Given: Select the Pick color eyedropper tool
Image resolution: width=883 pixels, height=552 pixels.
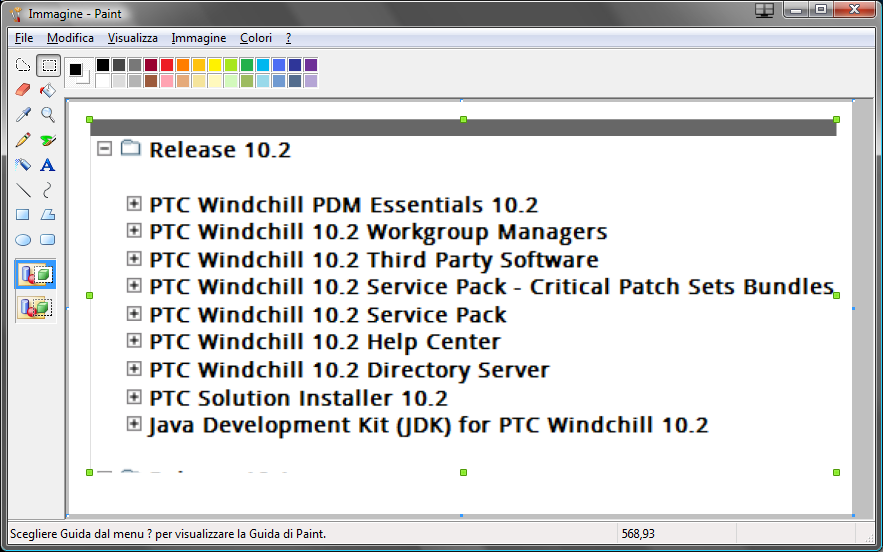Looking at the screenshot, I should coord(23,115).
